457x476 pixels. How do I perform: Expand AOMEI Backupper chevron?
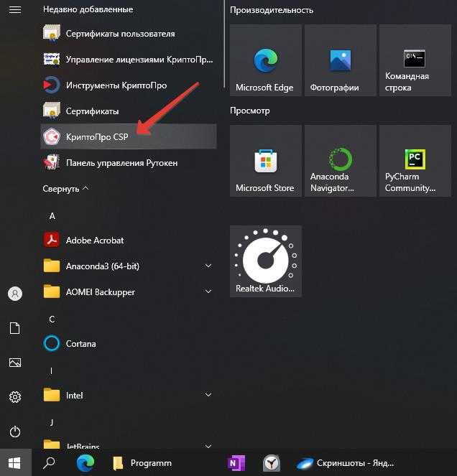[x=208, y=291]
